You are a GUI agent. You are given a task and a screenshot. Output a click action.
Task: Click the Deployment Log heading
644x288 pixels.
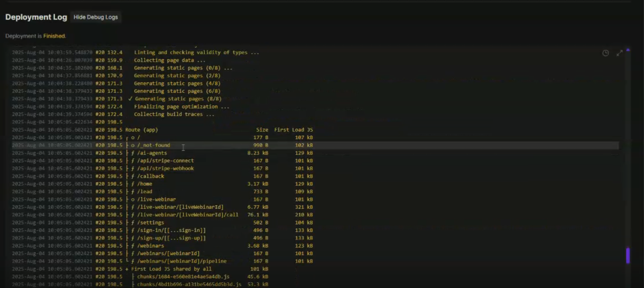pyautogui.click(x=36, y=17)
